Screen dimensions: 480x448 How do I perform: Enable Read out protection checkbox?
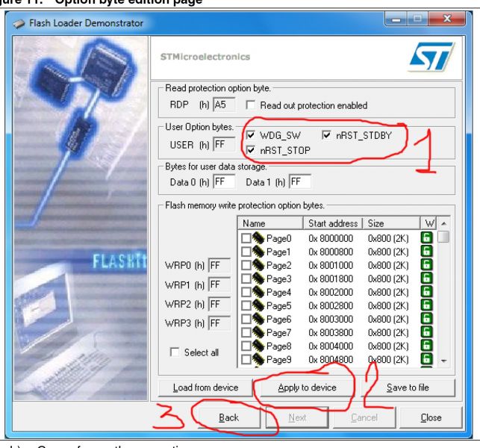click(x=250, y=105)
